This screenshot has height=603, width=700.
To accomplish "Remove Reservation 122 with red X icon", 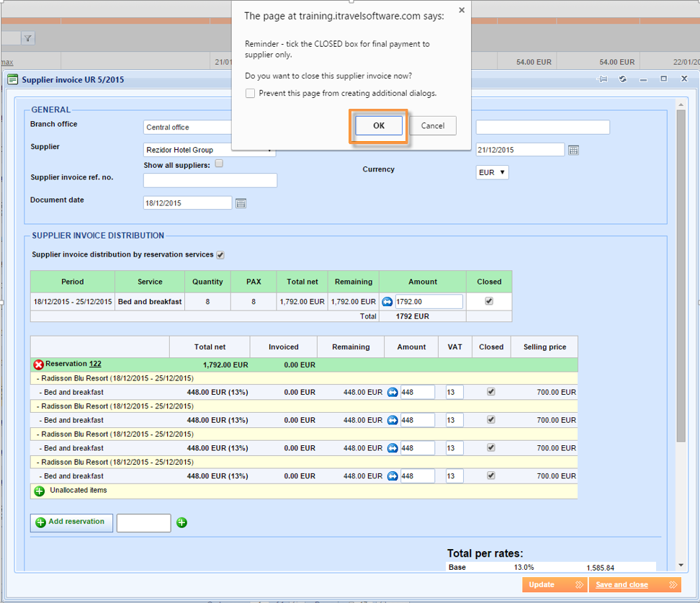I will click(38, 365).
